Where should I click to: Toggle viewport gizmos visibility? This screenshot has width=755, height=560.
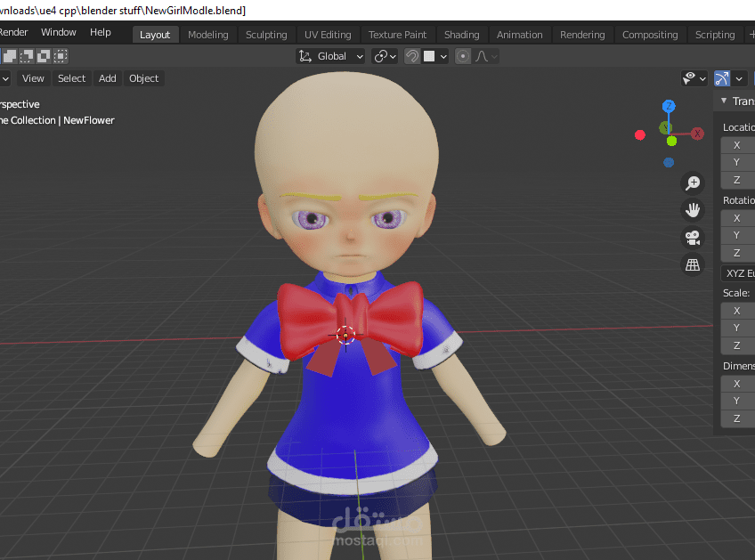click(723, 78)
